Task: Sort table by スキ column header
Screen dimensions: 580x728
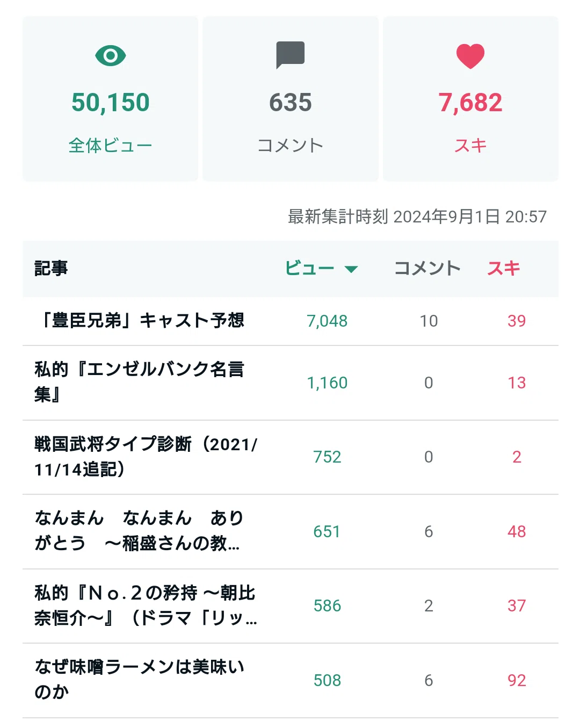Action: [x=504, y=268]
